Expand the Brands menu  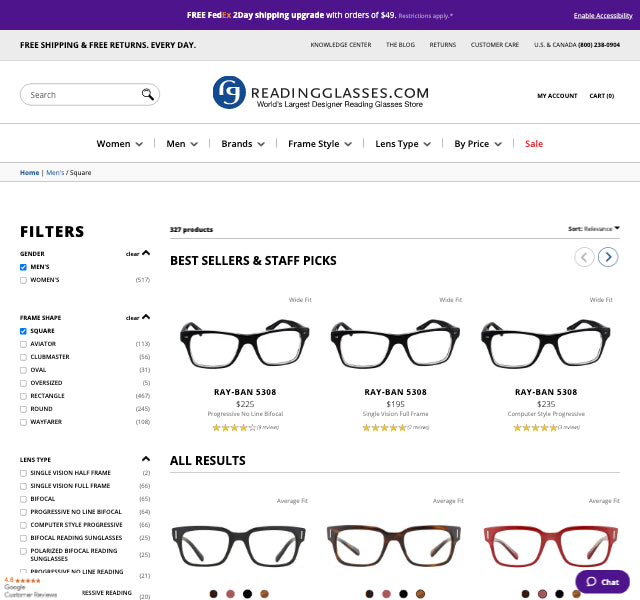point(243,144)
